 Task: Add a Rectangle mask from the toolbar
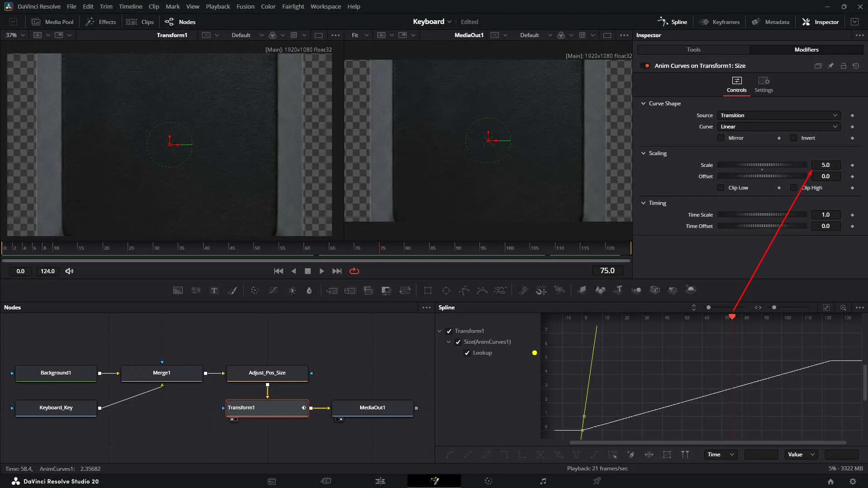click(427, 290)
